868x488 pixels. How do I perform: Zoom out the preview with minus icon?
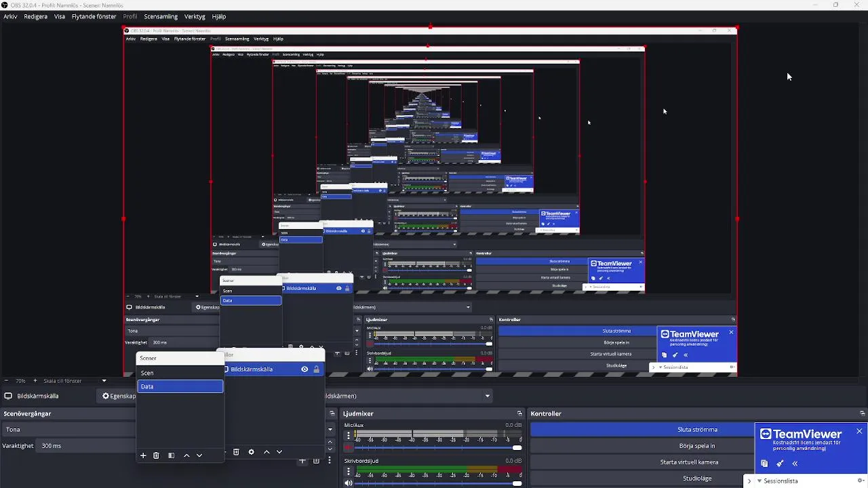click(5, 381)
